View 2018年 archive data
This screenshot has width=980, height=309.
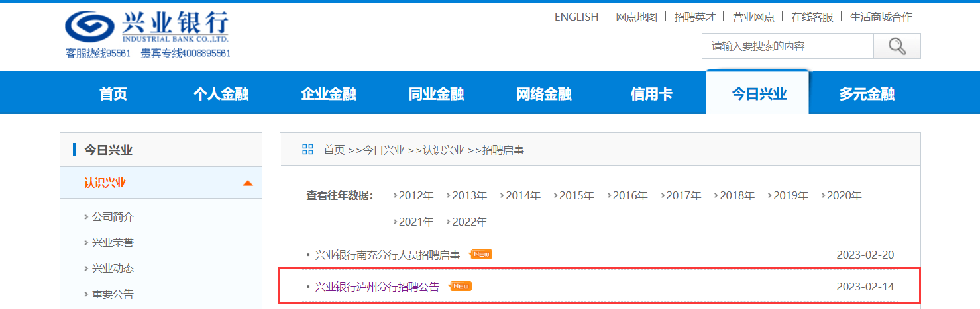click(x=737, y=196)
